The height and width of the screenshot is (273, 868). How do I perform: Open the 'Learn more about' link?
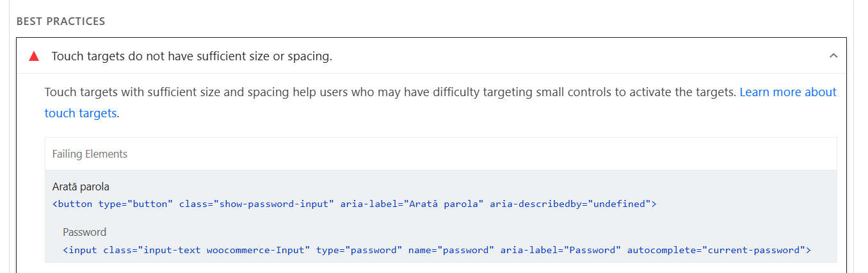point(788,92)
